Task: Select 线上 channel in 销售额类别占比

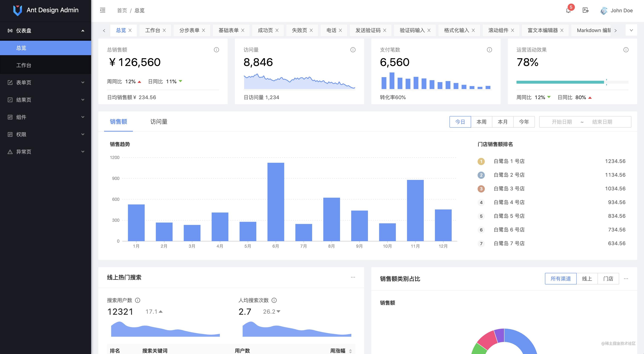Action: pos(587,279)
